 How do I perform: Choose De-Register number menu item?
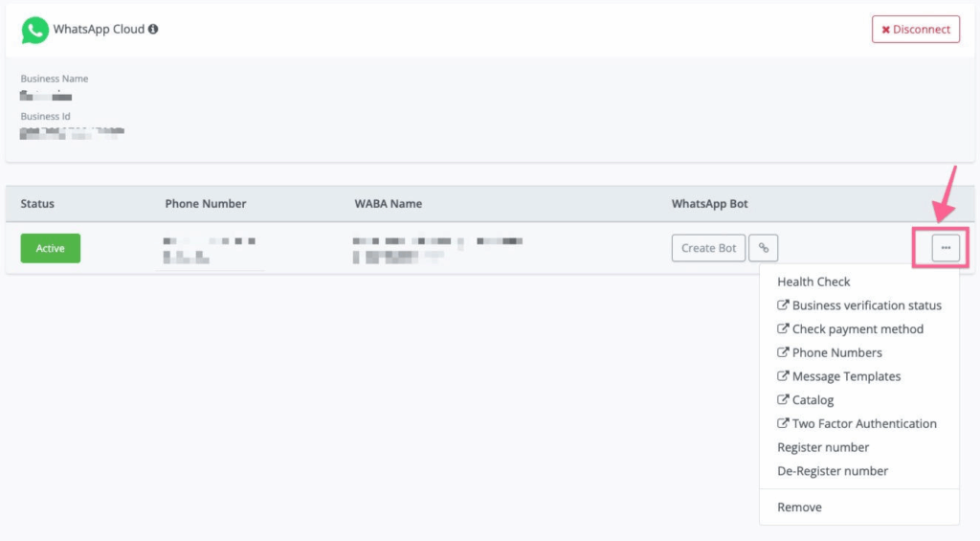pyautogui.click(x=833, y=471)
